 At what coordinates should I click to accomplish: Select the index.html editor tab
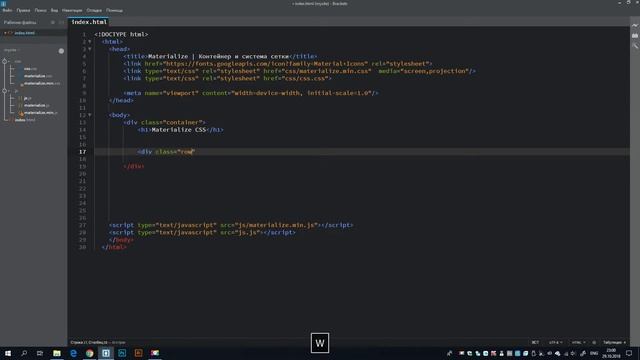(89, 22)
